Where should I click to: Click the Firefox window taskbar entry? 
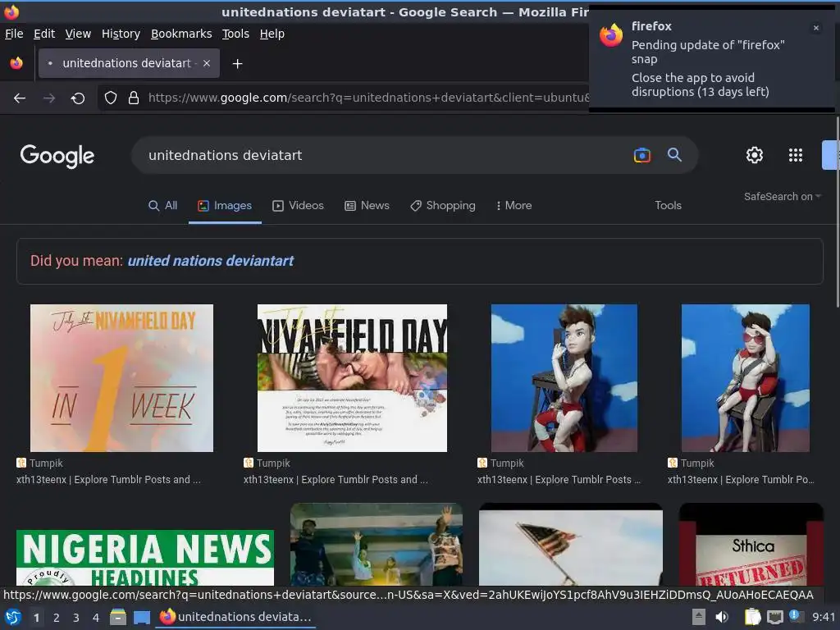click(235, 617)
